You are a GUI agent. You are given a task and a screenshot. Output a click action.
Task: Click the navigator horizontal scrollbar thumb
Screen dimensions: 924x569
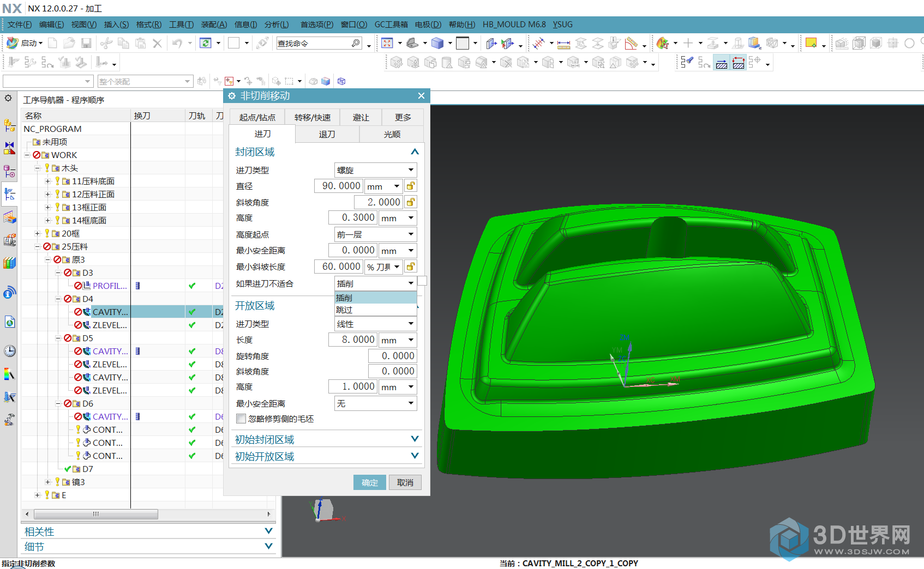[96, 514]
